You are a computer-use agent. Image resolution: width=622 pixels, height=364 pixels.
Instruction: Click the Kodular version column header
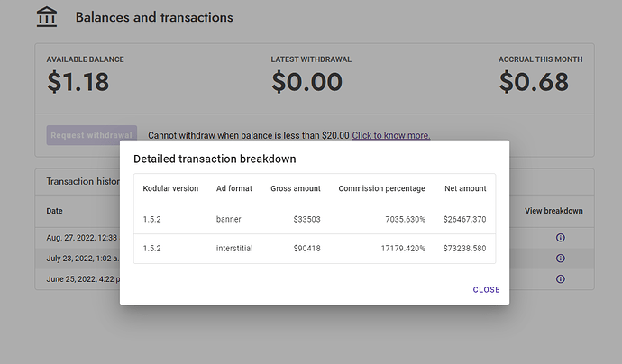[170, 189]
